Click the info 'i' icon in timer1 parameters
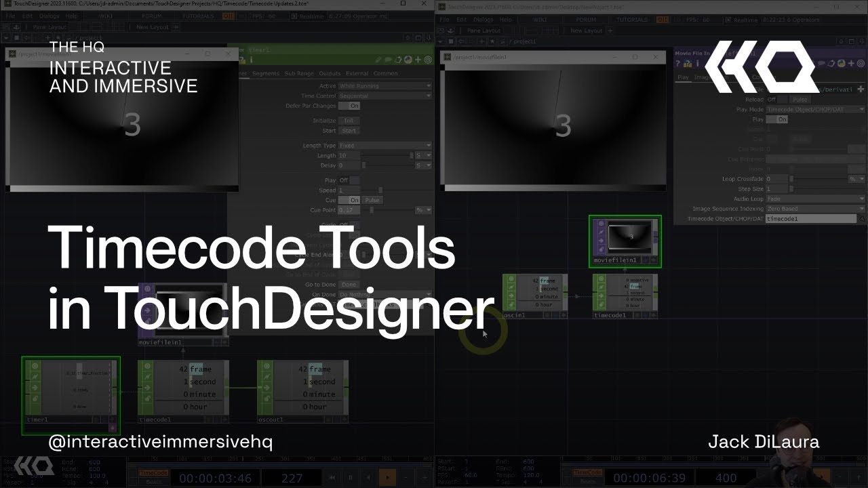The image size is (868, 488). [x=251, y=60]
